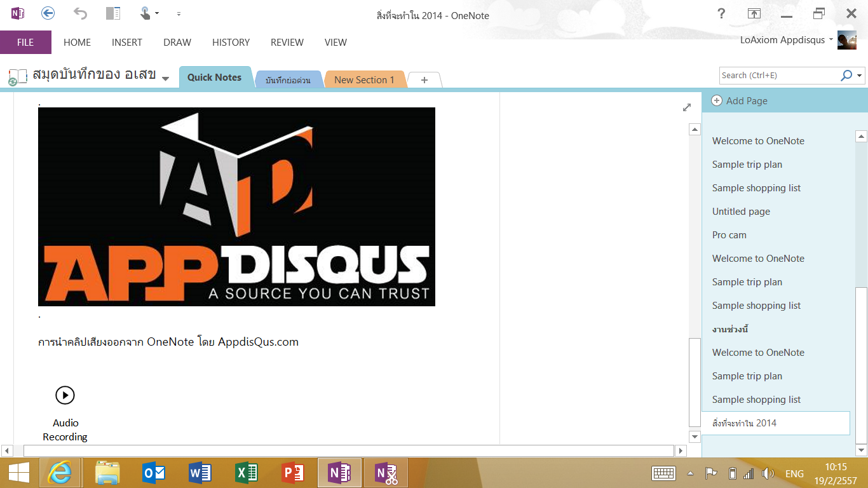Open the HOME ribbon tab

(77, 43)
